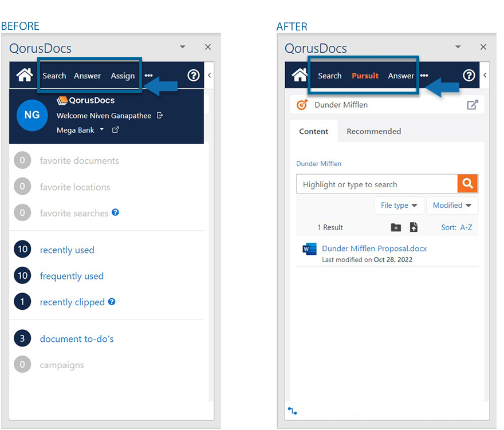
Task: Open the recently used list
Action: [67, 250]
